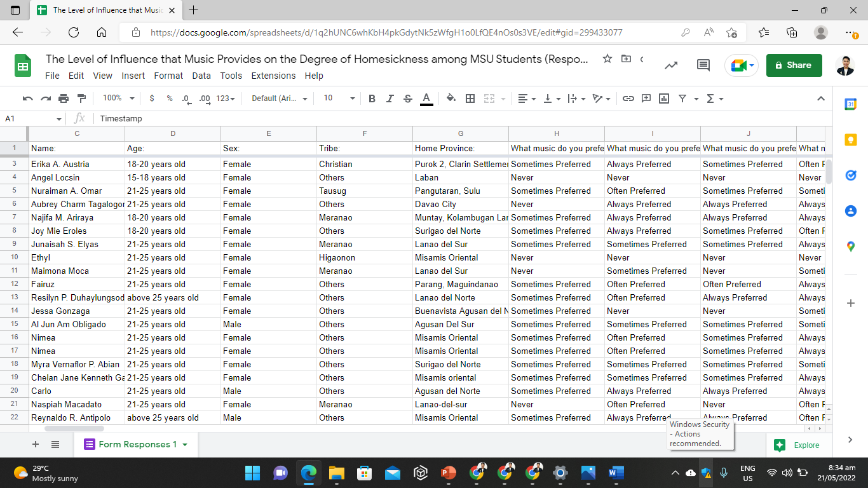This screenshot has height=488, width=868.
Task: Open Google Maps in the side panel
Action: [x=851, y=247]
